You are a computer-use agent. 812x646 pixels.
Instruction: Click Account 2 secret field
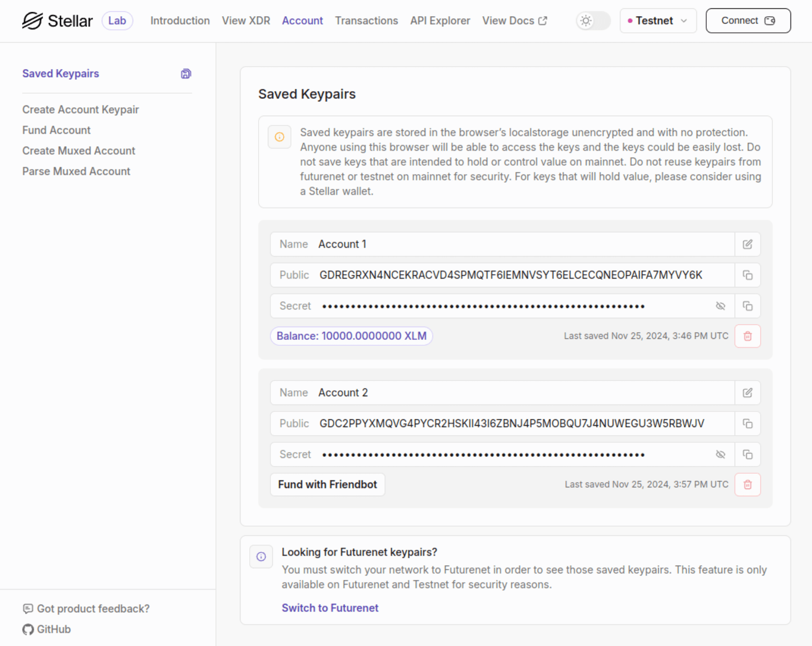tap(502, 455)
